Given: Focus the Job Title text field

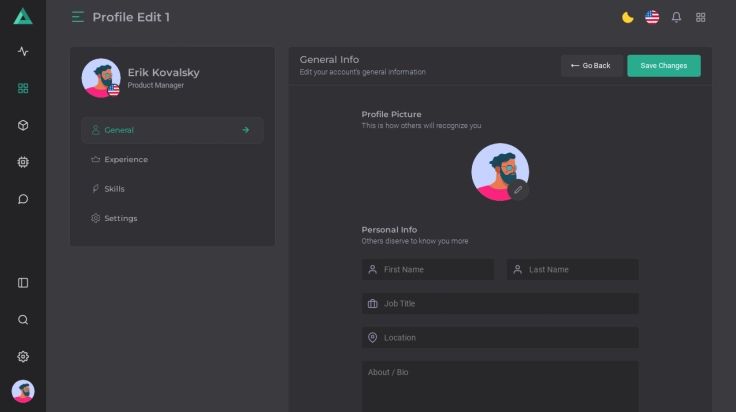Looking at the screenshot, I should tap(500, 304).
